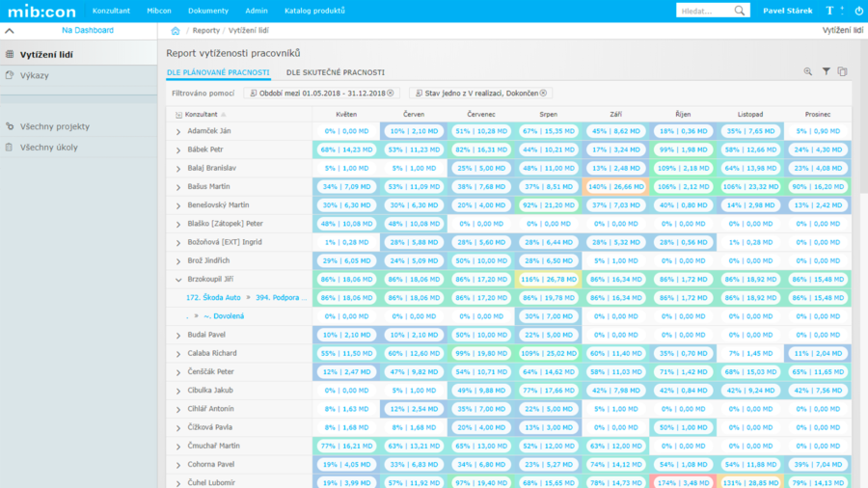Click the search magnifier icon in top bar

click(740, 11)
